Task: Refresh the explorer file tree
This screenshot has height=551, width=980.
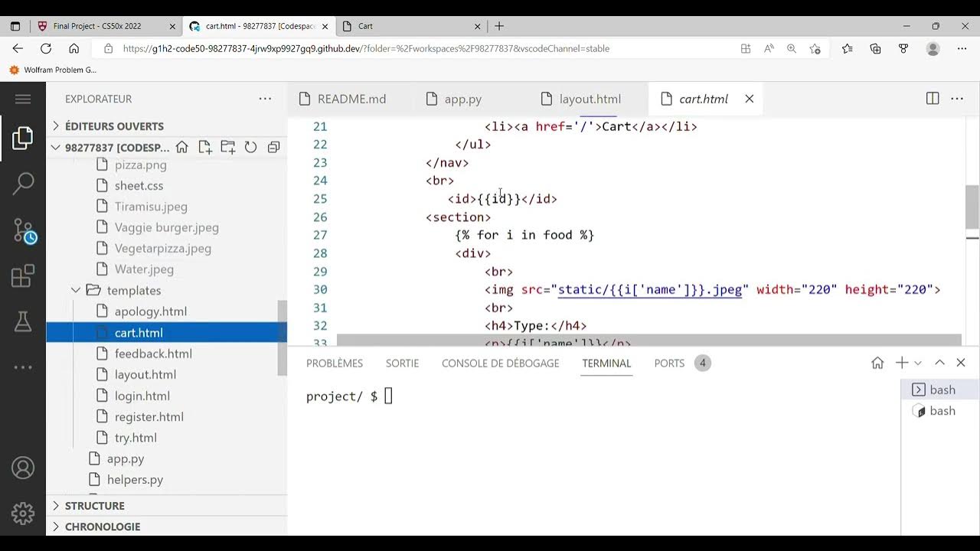Action: (x=250, y=147)
